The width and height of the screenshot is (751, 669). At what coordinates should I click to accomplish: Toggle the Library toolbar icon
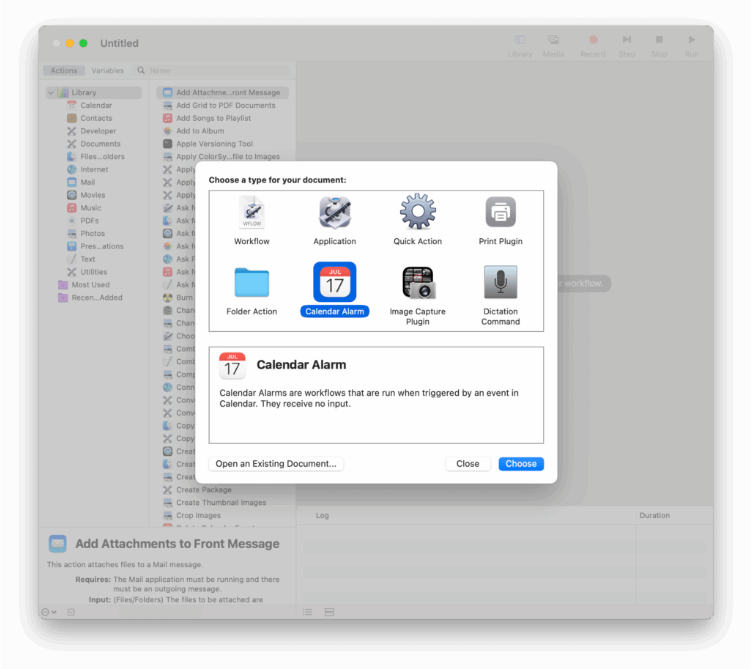(520, 40)
